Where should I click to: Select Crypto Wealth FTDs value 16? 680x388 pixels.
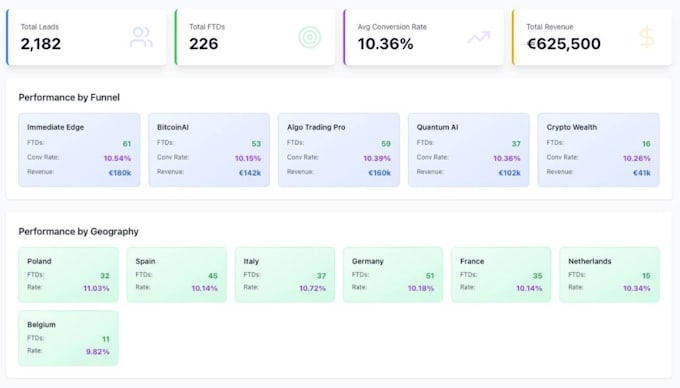646,143
